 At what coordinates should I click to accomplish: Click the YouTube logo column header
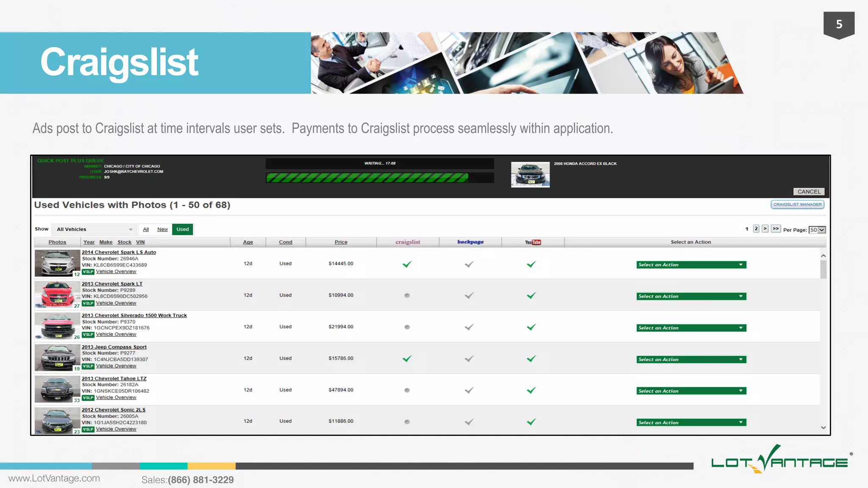coord(533,242)
